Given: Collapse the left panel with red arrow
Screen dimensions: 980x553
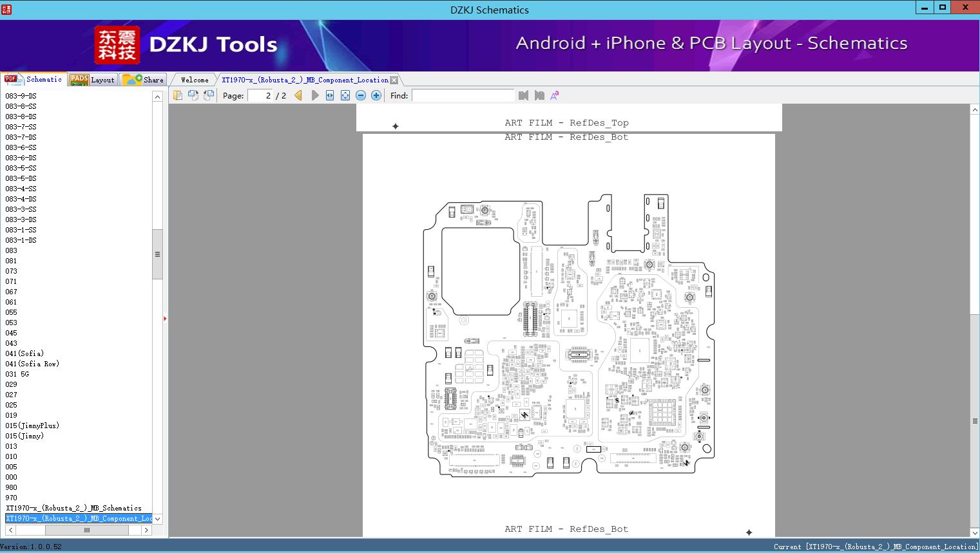Looking at the screenshot, I should pos(165,319).
